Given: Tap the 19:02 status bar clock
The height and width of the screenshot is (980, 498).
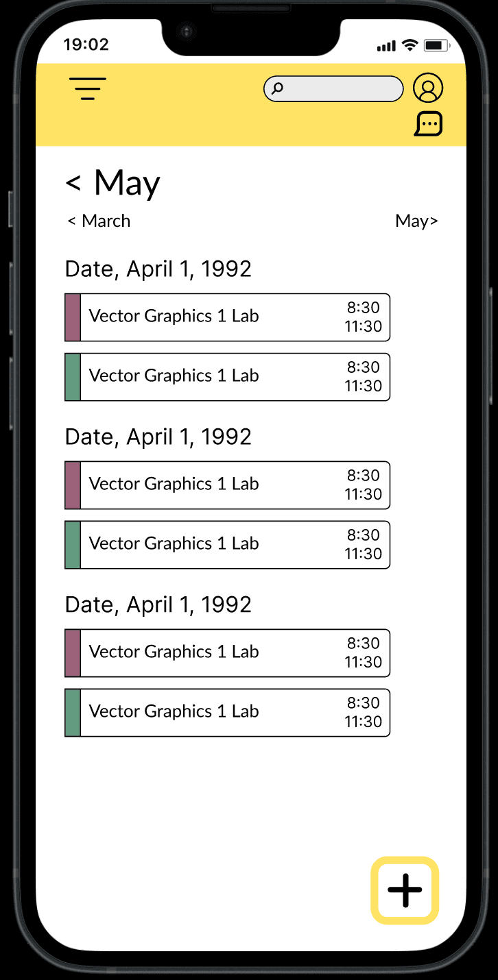Looking at the screenshot, I should [x=86, y=45].
